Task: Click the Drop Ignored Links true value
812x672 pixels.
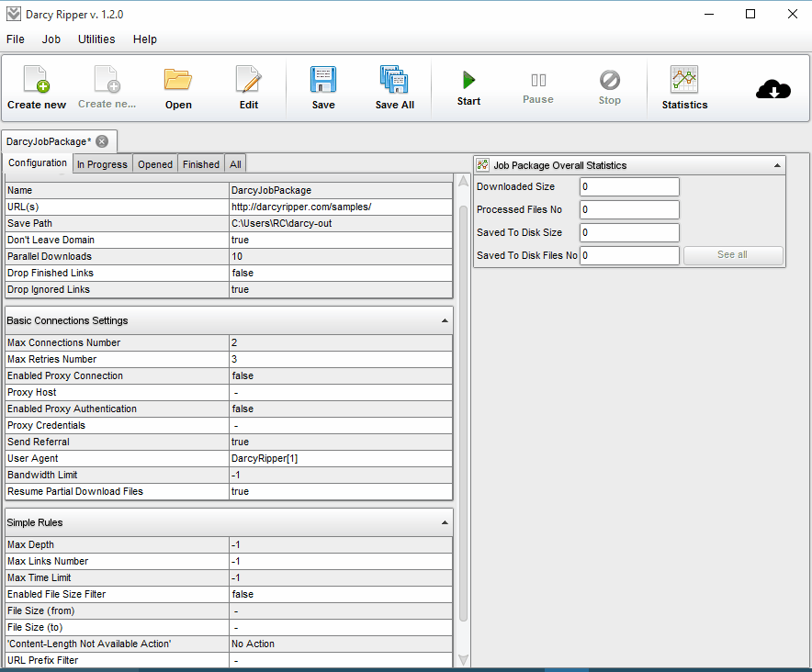Action: tap(241, 290)
